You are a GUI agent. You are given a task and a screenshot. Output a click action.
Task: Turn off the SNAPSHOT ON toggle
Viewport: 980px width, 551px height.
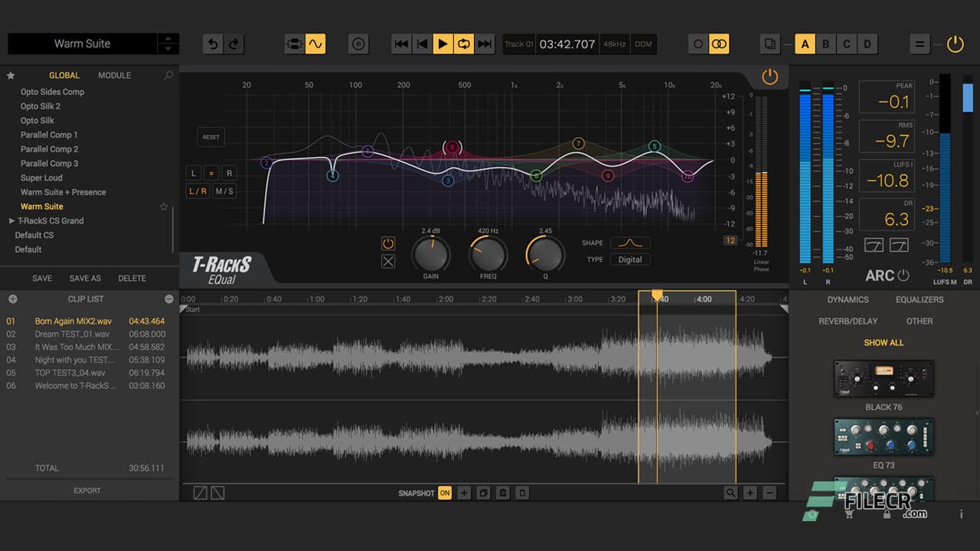point(445,494)
